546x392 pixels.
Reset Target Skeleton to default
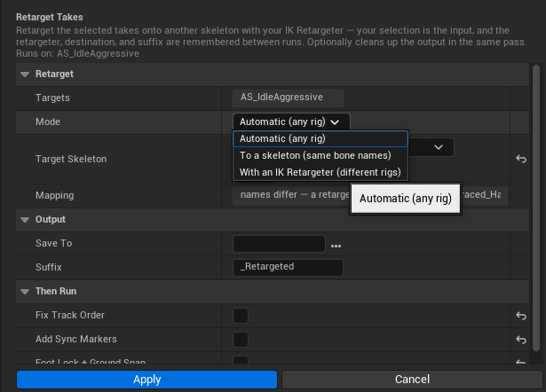click(521, 159)
